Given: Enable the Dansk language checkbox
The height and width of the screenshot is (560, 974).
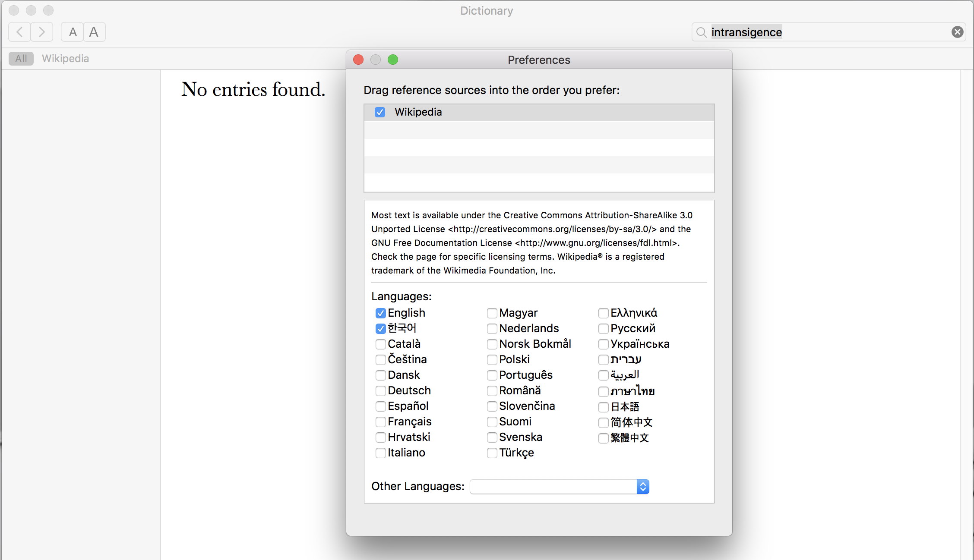Looking at the screenshot, I should [380, 375].
